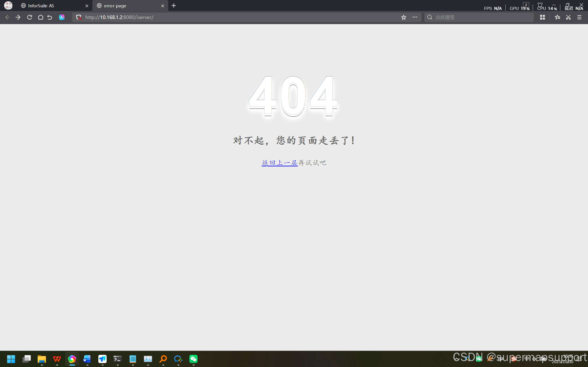Click the Windows search icon on the taskbar

click(x=163, y=359)
